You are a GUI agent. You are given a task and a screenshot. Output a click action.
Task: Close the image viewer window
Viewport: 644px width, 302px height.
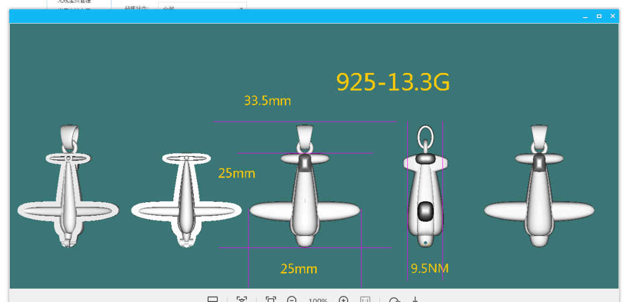[x=612, y=17]
